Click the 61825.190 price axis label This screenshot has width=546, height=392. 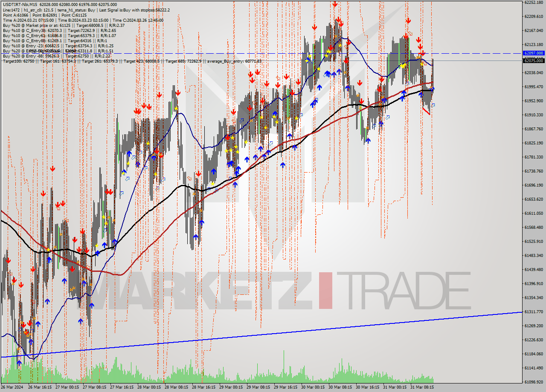[534, 143]
